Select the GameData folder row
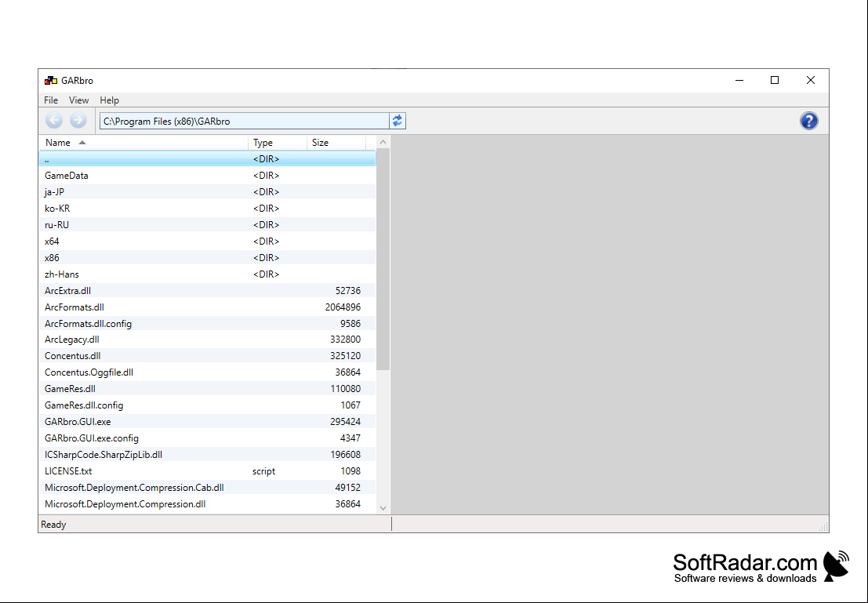This screenshot has height=603, width=868. tap(208, 176)
